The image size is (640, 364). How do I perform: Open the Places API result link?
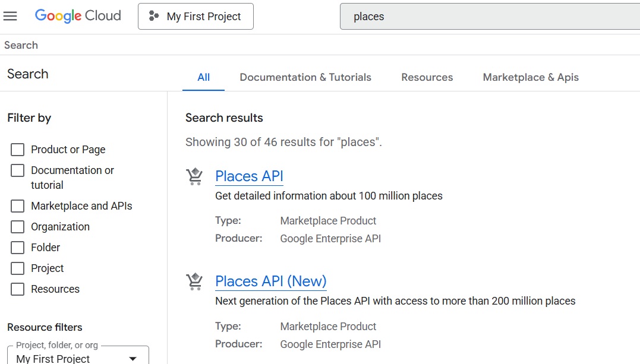(249, 176)
